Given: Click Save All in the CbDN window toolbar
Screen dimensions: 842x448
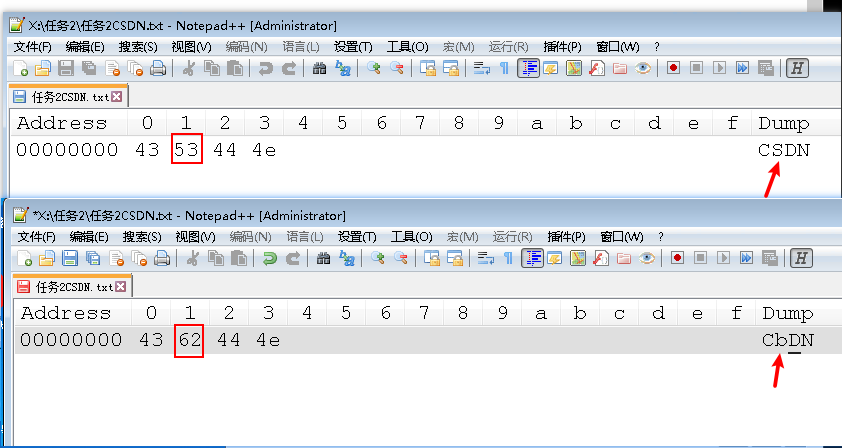Looking at the screenshot, I should click(93, 258).
